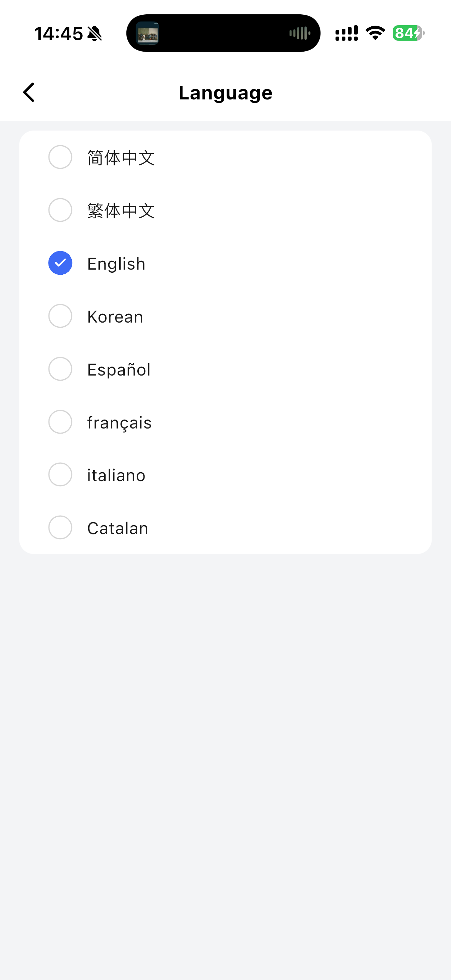
Task: Select the 简体中文 radio button
Action: 60,157
